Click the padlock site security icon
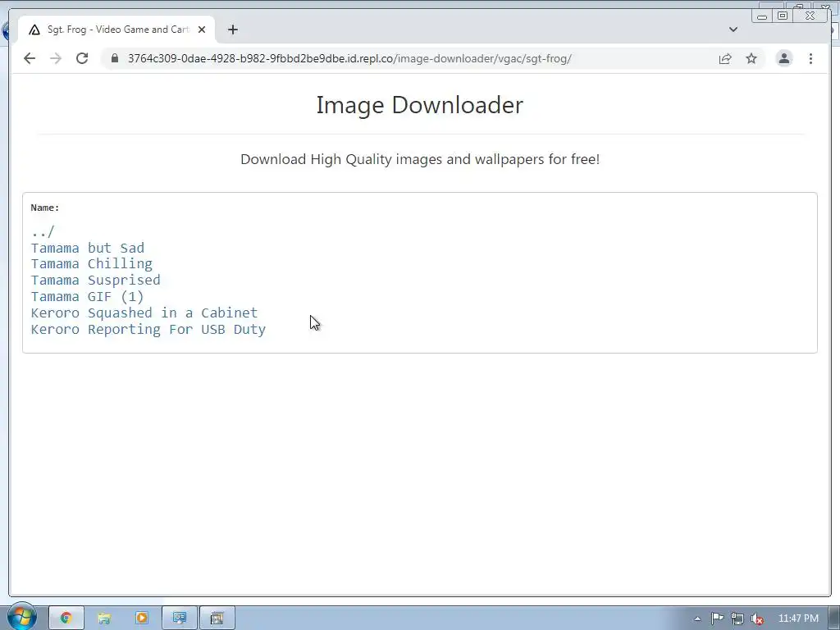The width and height of the screenshot is (840, 630). (114, 58)
